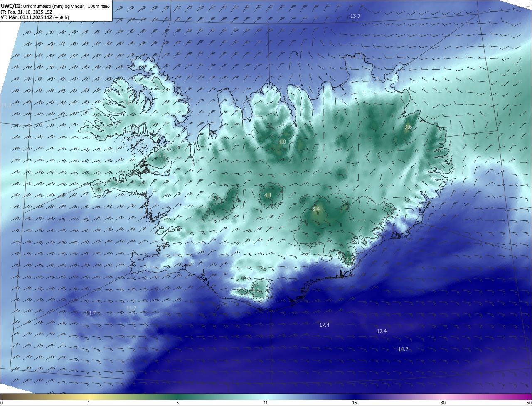
Task: Click the color scale tick label '1'
Action: 89,403
